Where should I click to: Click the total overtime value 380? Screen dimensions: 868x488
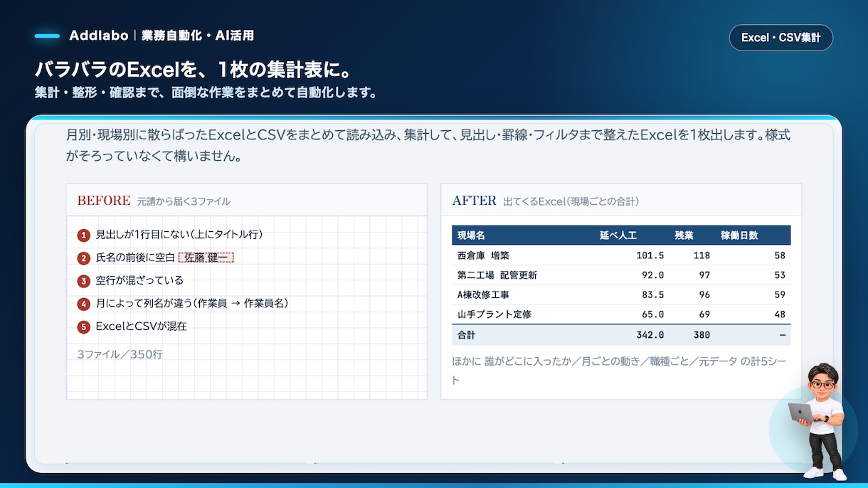pos(702,334)
